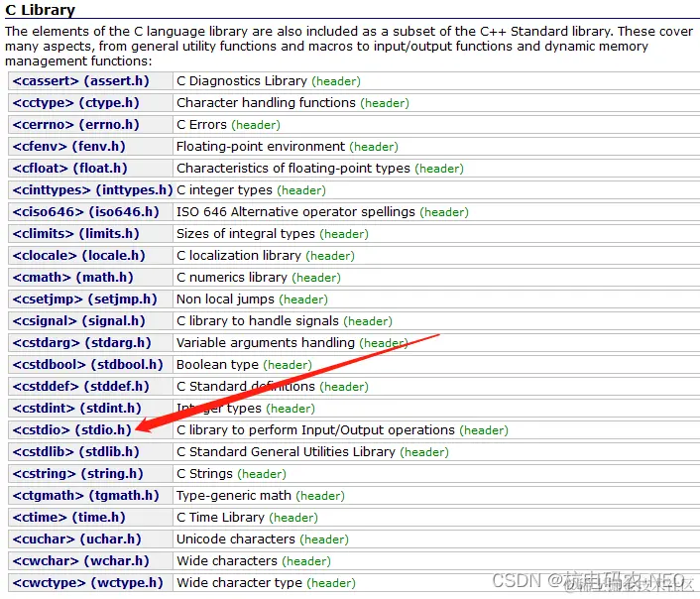The width and height of the screenshot is (700, 599).
Task: Open the <cctype> (ctype.h) link
Action: click(76, 103)
